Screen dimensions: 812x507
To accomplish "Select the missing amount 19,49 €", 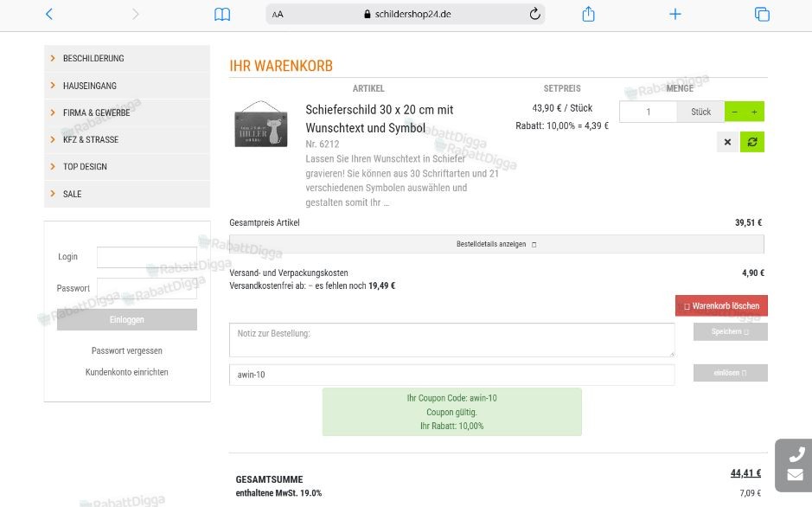I will (381, 286).
